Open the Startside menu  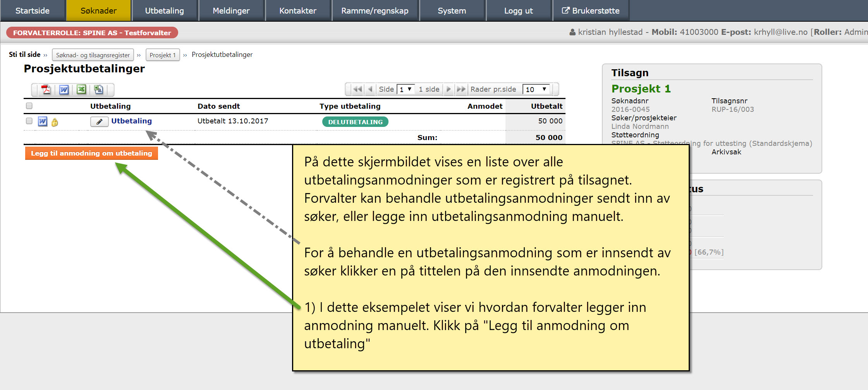33,10
